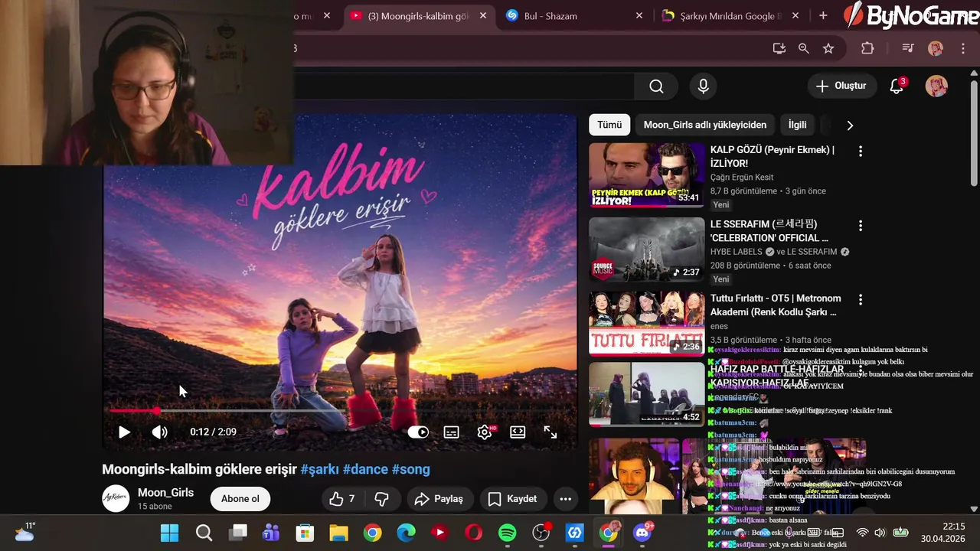Start voice search with the microphone
Screen dimensions: 980x551
point(703,86)
